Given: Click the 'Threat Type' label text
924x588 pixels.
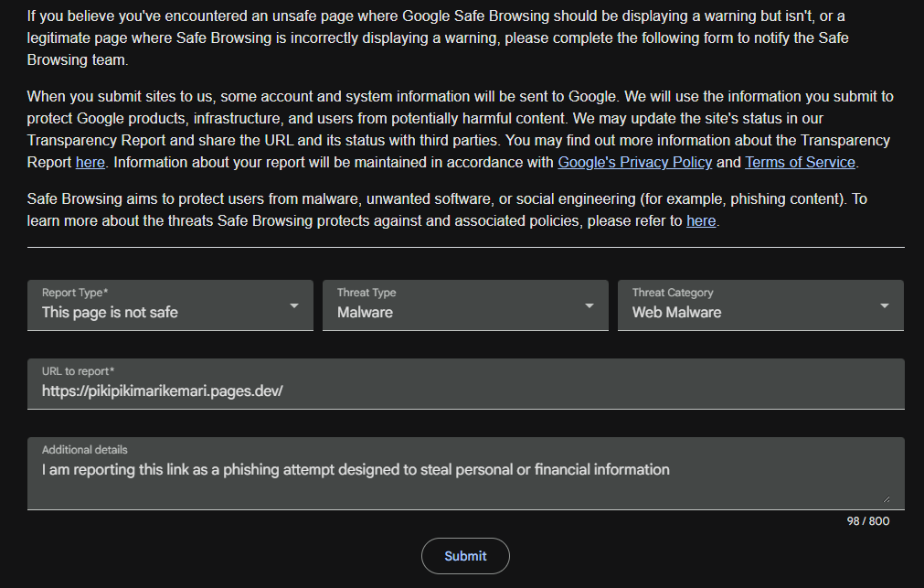Looking at the screenshot, I should pos(366,293).
